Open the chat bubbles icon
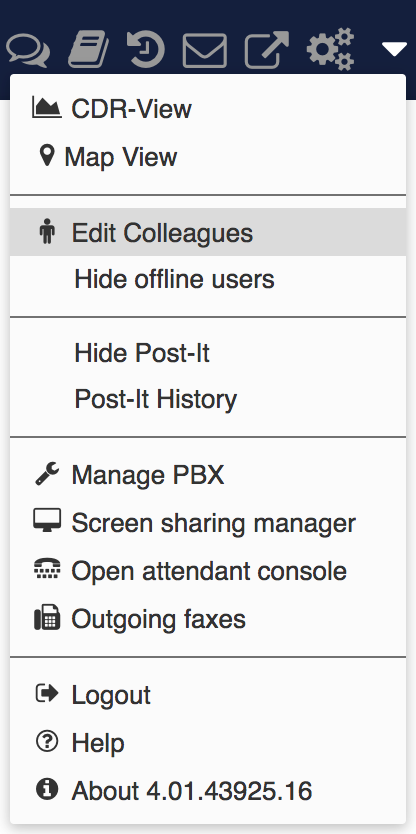 (28, 51)
